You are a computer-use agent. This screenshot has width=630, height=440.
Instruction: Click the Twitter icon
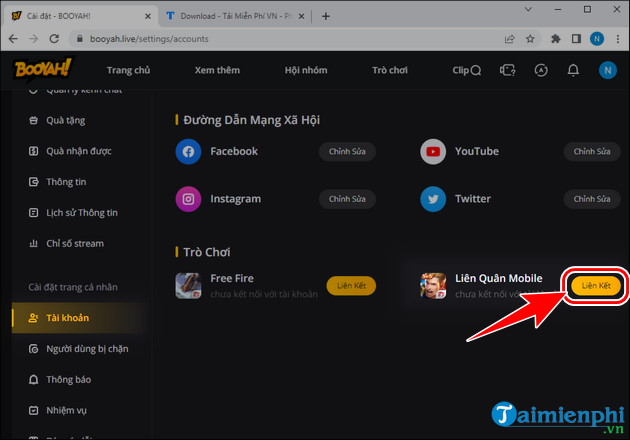(x=433, y=199)
